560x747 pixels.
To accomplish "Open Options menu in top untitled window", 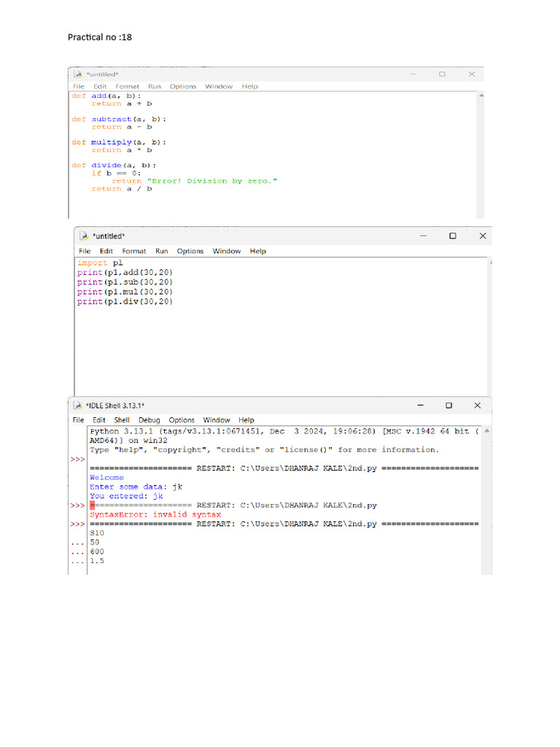I will [x=183, y=86].
